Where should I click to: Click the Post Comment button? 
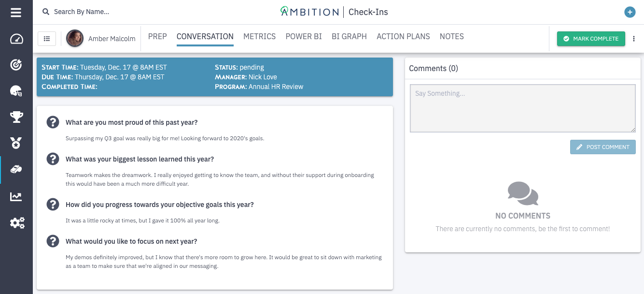coord(603,147)
